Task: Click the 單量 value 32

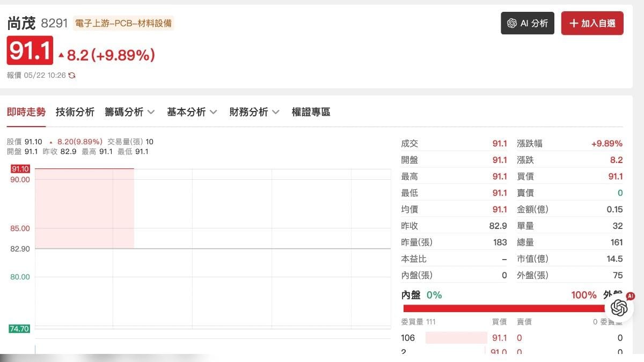Action: coord(618,226)
